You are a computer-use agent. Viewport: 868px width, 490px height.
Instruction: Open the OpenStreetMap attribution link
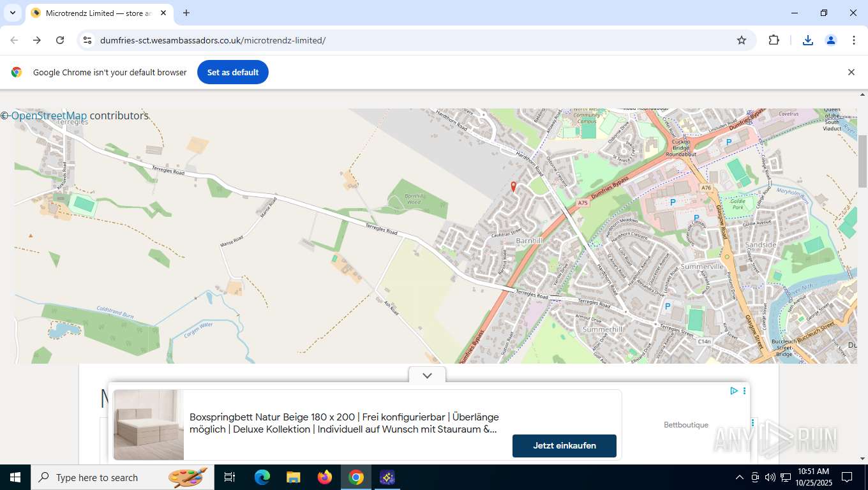(x=49, y=115)
